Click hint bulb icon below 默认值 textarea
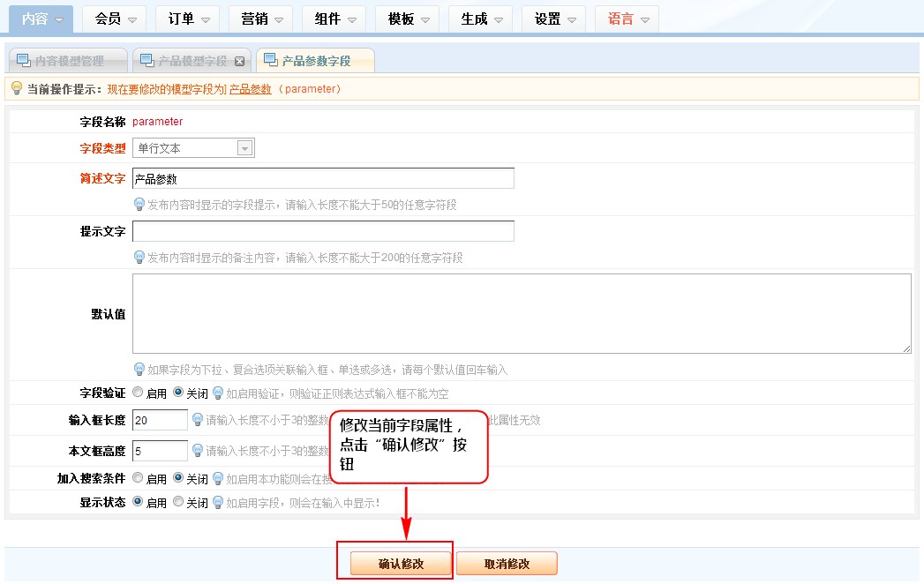Image resolution: width=924 pixels, height=584 pixels. click(139, 370)
